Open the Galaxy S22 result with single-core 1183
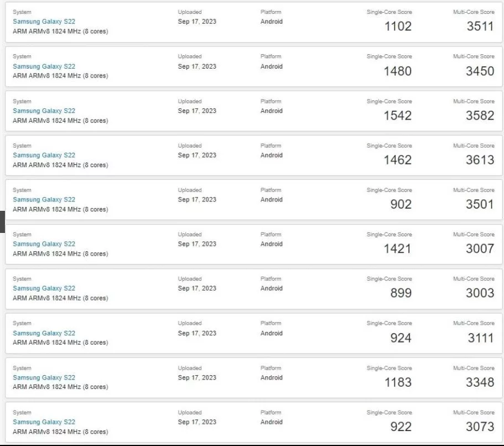The width and height of the screenshot is (504, 446). [x=44, y=377]
